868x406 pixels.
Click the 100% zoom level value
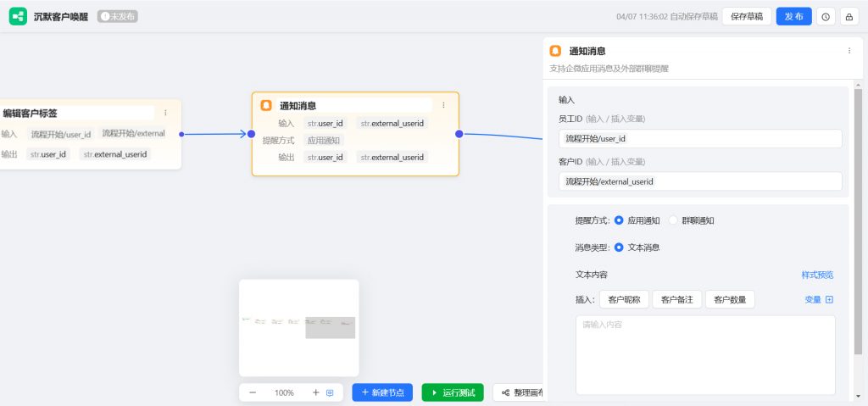click(284, 392)
